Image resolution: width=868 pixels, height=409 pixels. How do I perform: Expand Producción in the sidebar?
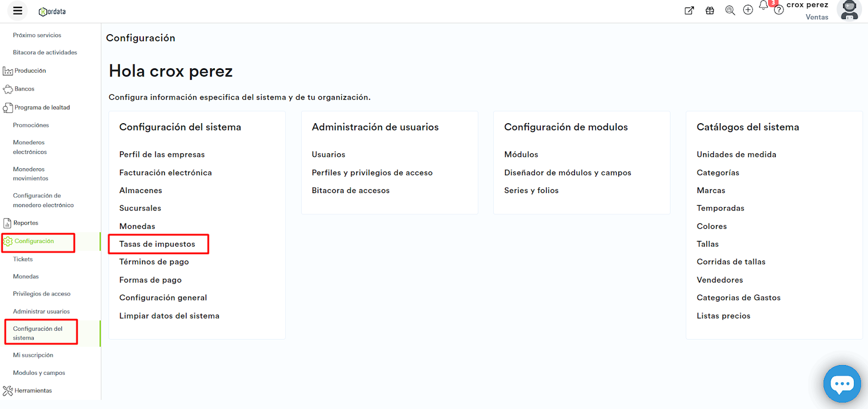pos(30,71)
